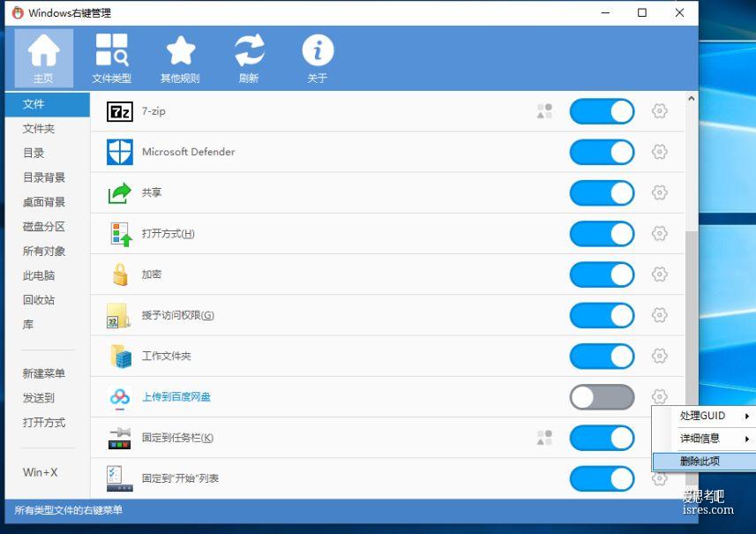Switch off the 授予访问权限(G) toggle
The width and height of the screenshot is (756, 534).
point(602,315)
